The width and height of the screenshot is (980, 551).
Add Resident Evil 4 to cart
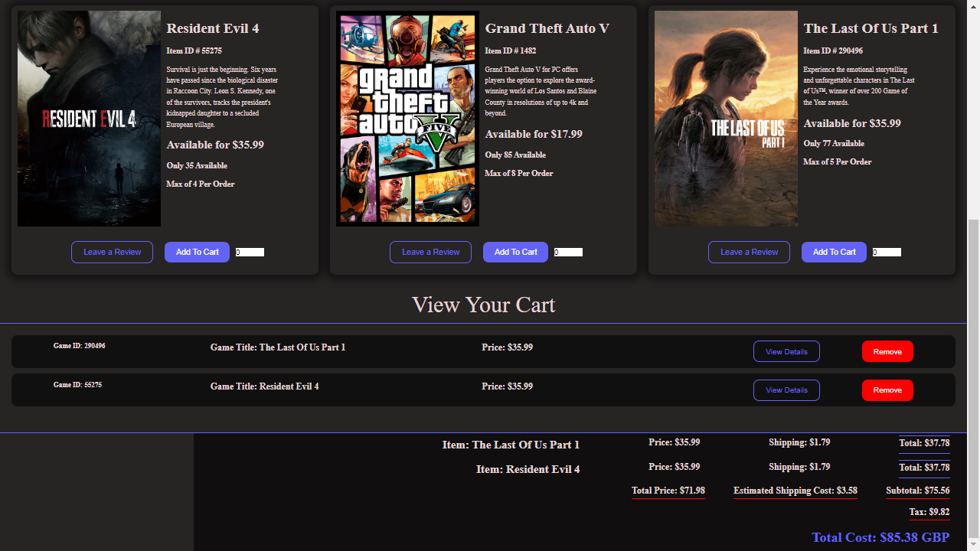tap(197, 252)
